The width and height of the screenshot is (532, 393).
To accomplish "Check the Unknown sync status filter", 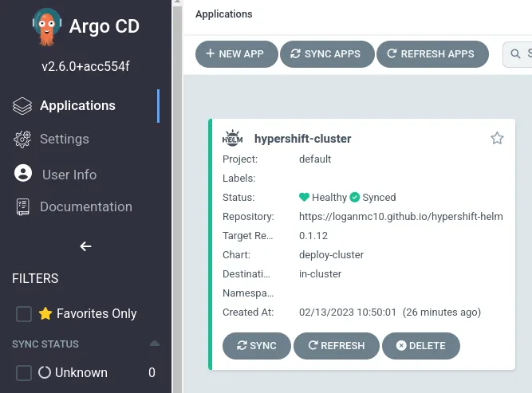I will 24,372.
